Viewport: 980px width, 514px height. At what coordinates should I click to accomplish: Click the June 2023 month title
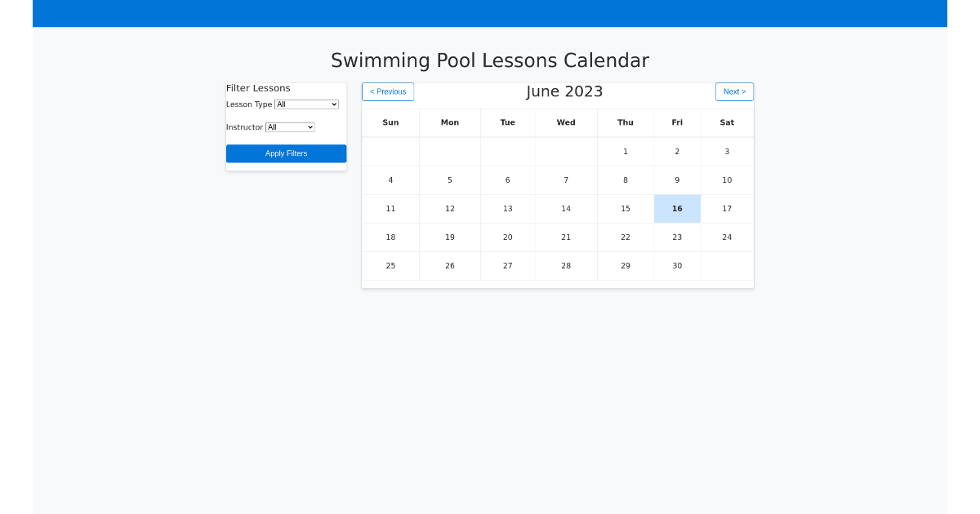(564, 91)
